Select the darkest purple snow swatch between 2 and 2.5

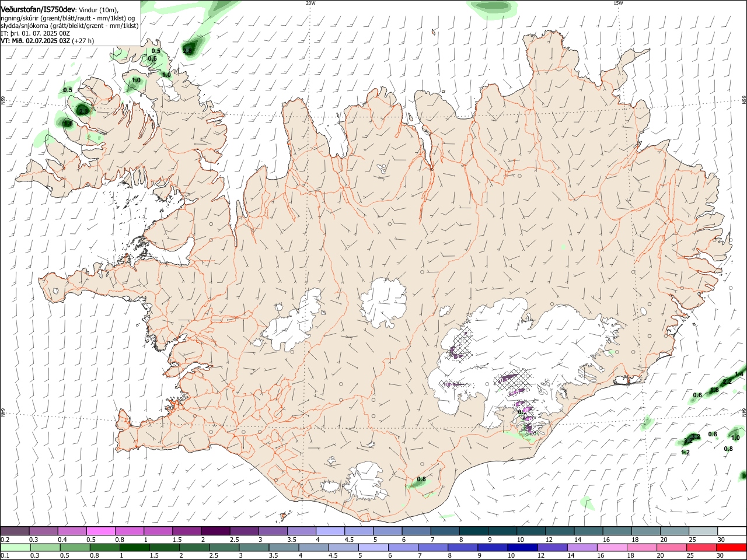coord(215,531)
